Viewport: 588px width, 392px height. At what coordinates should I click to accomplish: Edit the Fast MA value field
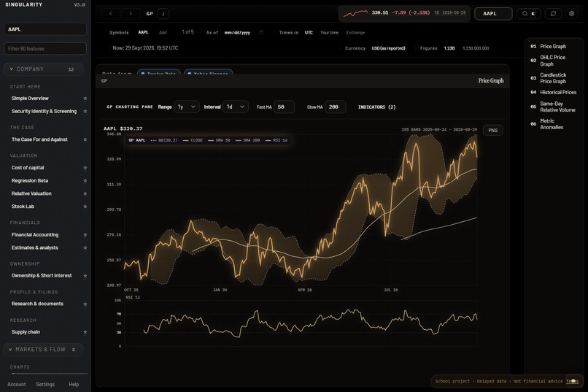pos(284,107)
